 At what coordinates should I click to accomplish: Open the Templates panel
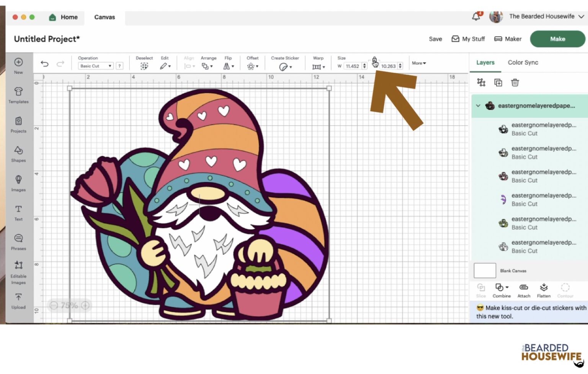pyautogui.click(x=18, y=95)
